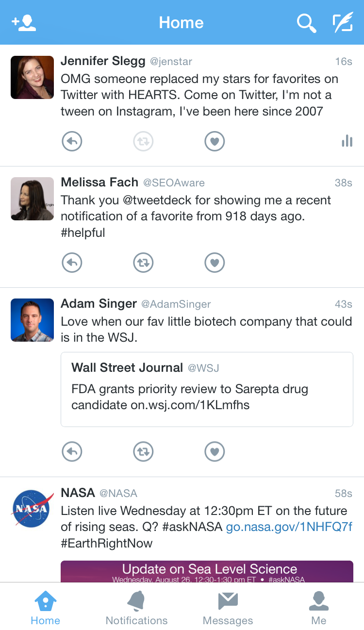Go to the Me profile tab
Screen dimensions: 364x630
click(x=319, y=607)
